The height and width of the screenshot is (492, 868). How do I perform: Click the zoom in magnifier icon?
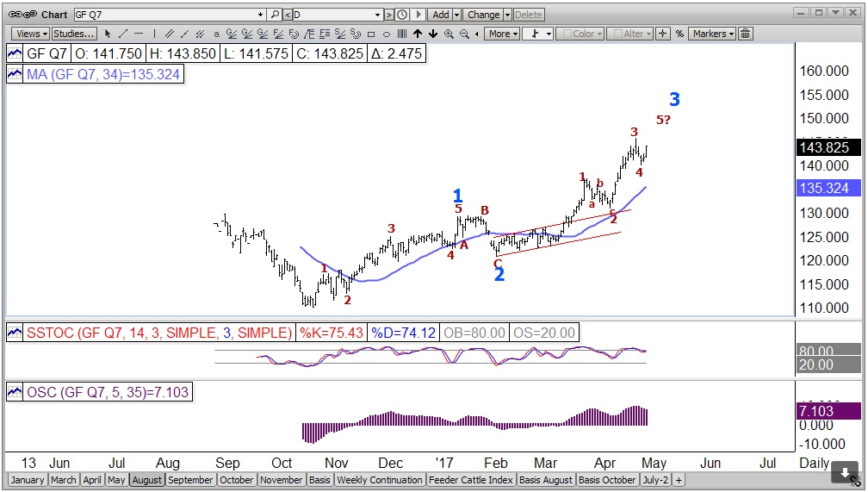(449, 34)
